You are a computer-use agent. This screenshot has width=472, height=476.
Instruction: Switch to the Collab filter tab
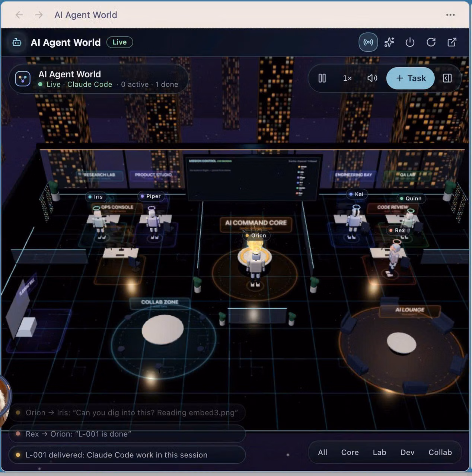tap(440, 452)
